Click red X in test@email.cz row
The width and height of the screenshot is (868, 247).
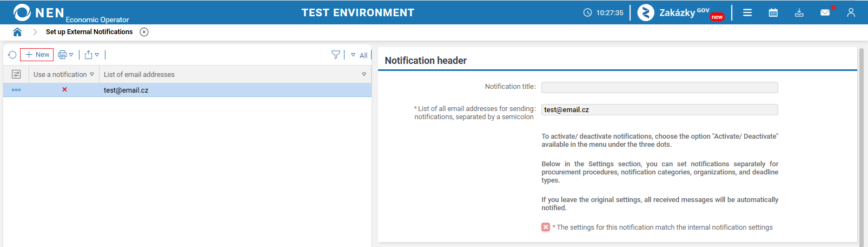point(64,89)
